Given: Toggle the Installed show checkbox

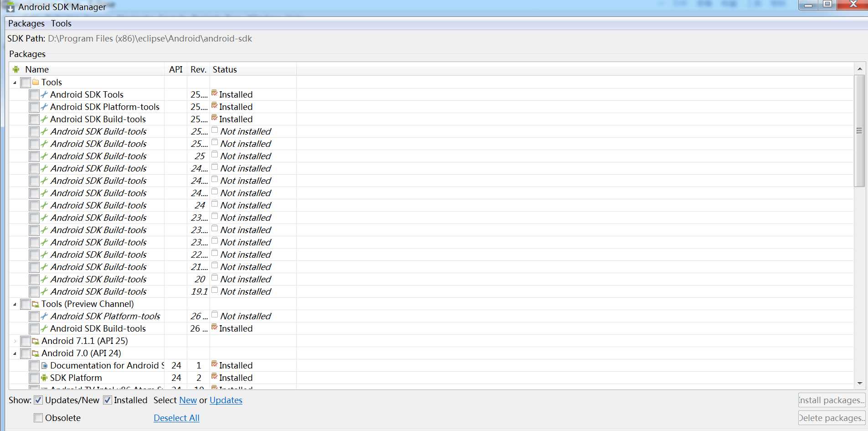Looking at the screenshot, I should [108, 400].
